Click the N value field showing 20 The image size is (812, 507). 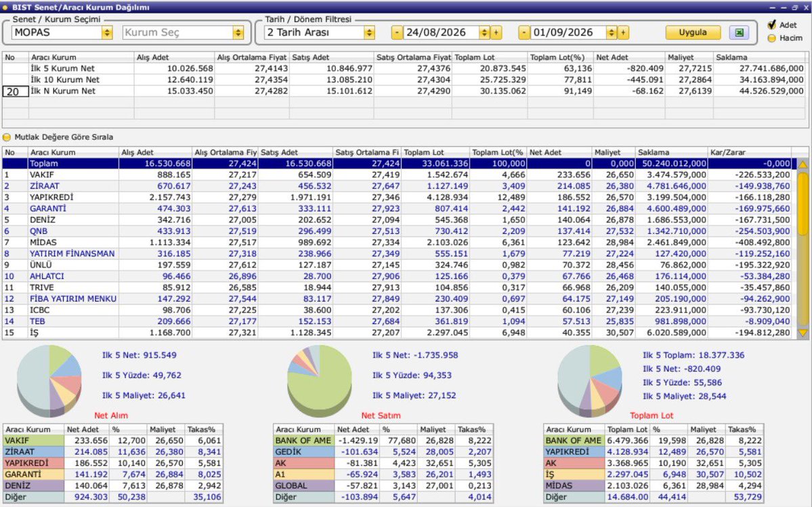[15, 92]
